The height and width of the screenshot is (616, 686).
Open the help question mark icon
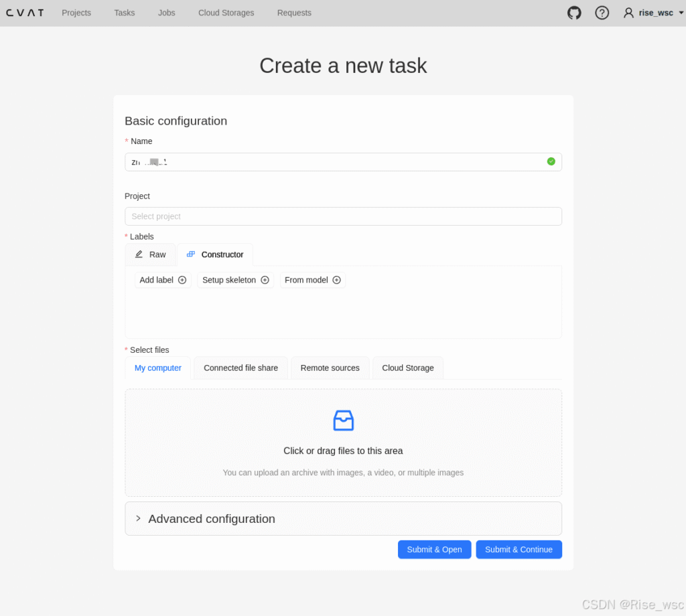602,13
